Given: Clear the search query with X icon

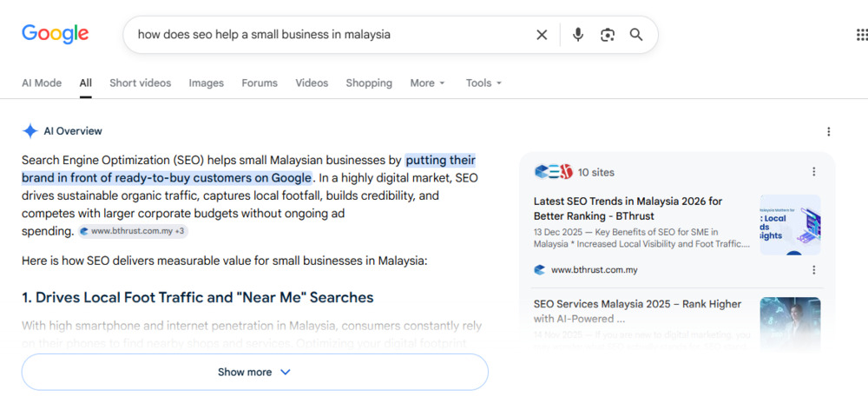Looking at the screenshot, I should coord(542,35).
